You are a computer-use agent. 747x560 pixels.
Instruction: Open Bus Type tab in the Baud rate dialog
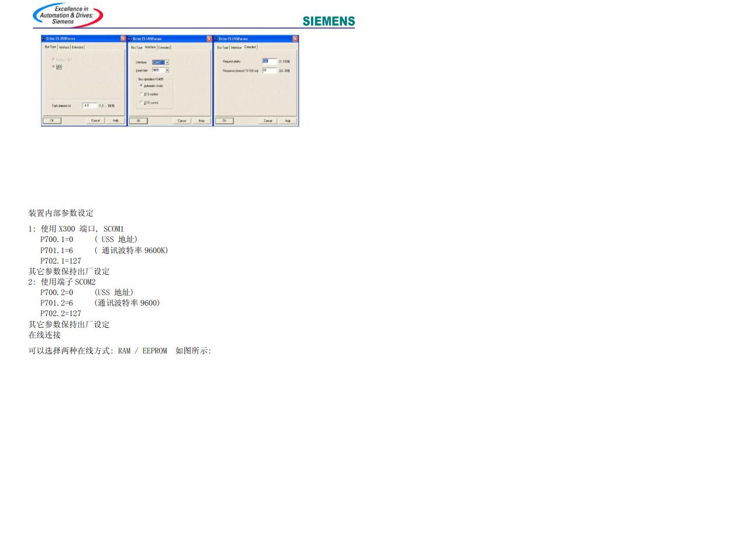tap(137, 48)
